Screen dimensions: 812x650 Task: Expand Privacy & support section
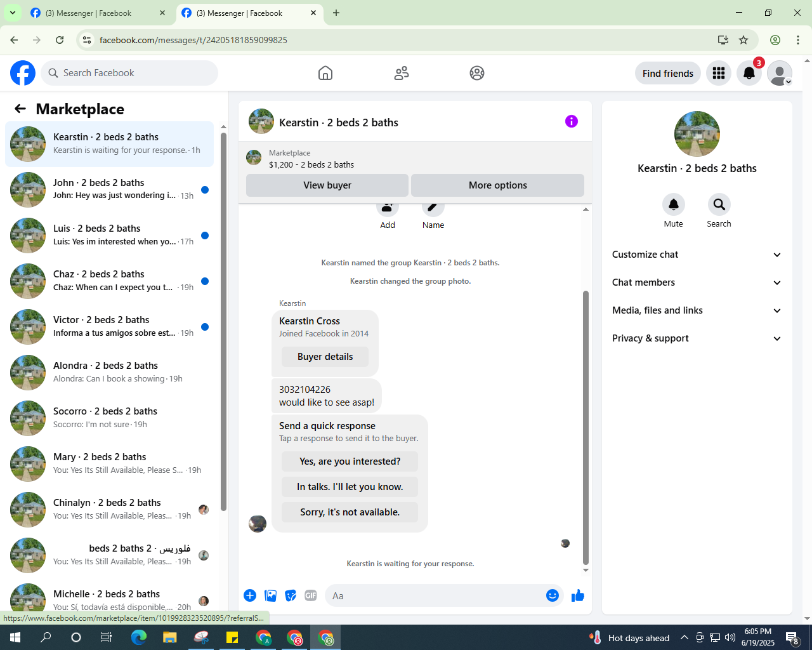(x=697, y=338)
